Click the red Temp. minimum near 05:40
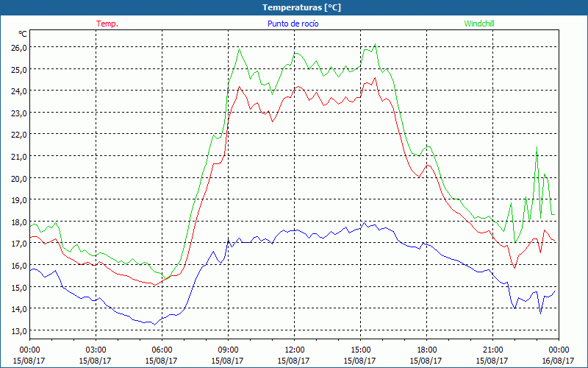588x368 pixels. tap(155, 285)
